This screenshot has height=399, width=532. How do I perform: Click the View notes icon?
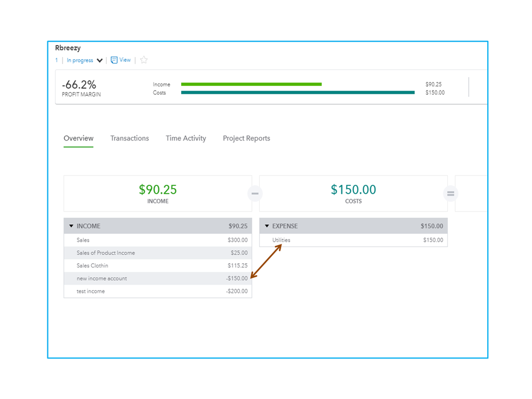tap(114, 60)
